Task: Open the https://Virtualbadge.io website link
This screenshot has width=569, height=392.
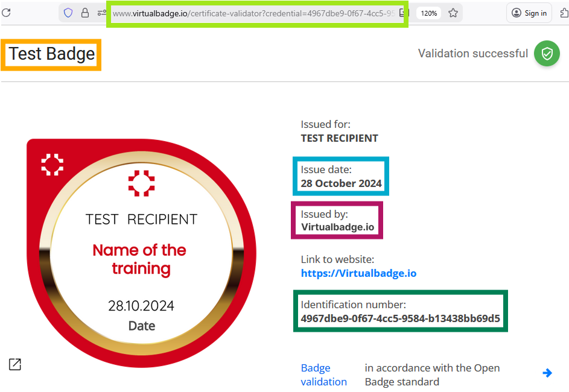Action: (x=358, y=273)
